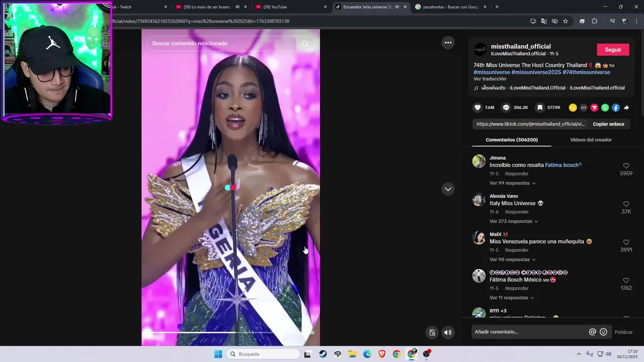Open more share options arrow

626,108
